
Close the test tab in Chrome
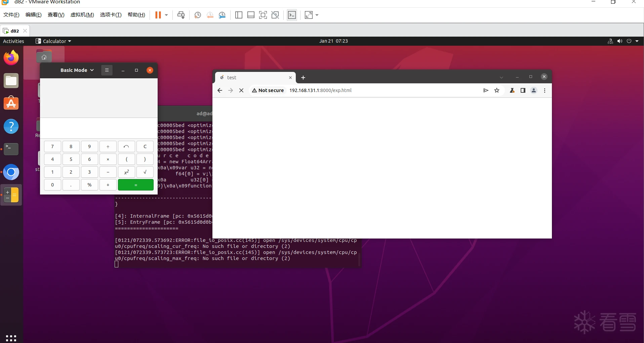[x=290, y=78]
